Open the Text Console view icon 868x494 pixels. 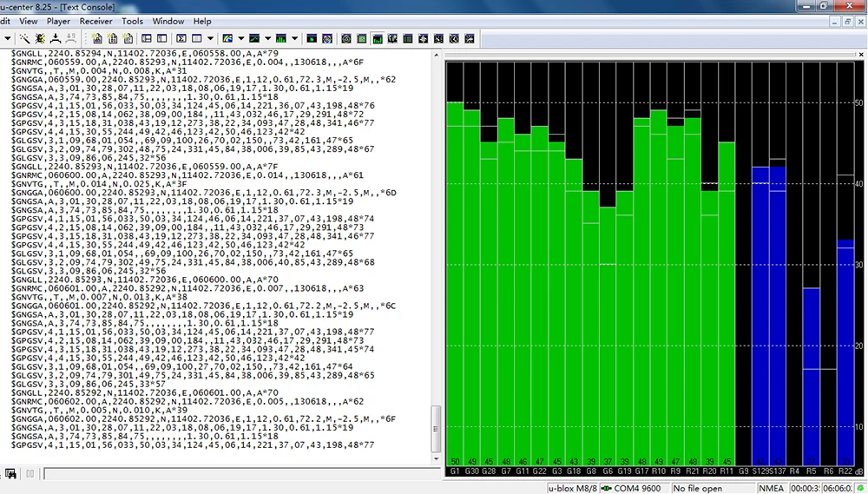point(181,39)
